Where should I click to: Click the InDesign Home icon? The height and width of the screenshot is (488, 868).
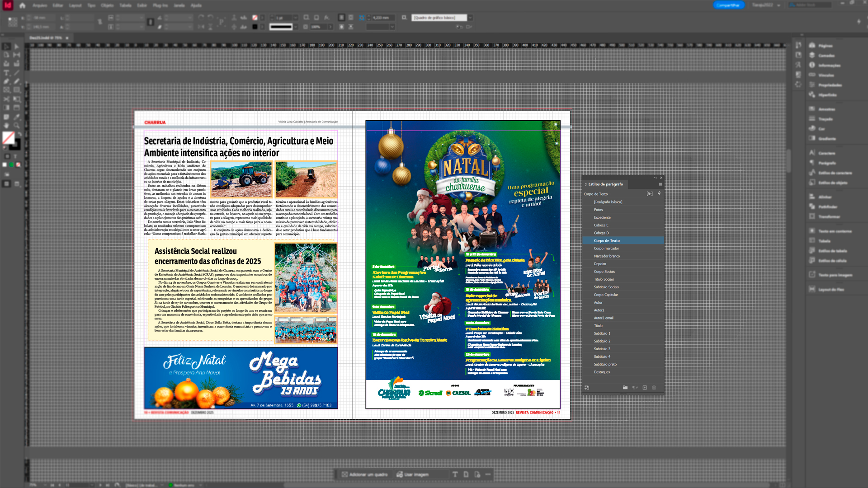click(x=23, y=5)
